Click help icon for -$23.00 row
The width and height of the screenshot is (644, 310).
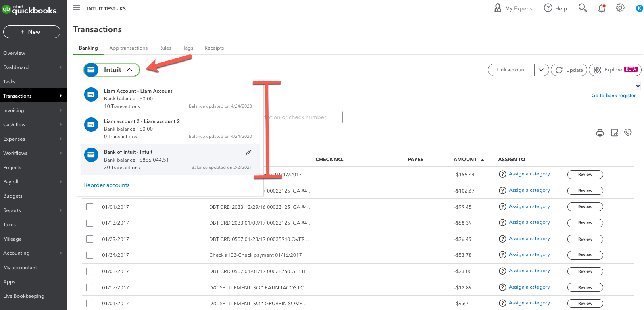(502, 271)
